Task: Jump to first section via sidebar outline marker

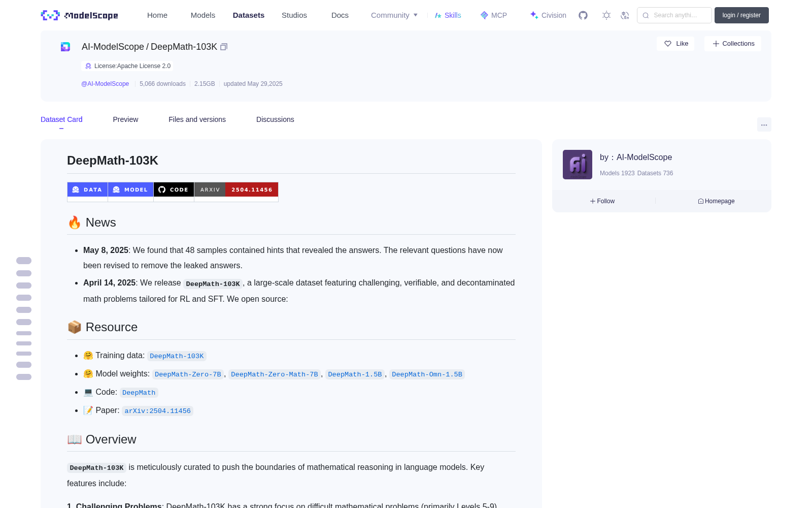Action: click(x=24, y=261)
